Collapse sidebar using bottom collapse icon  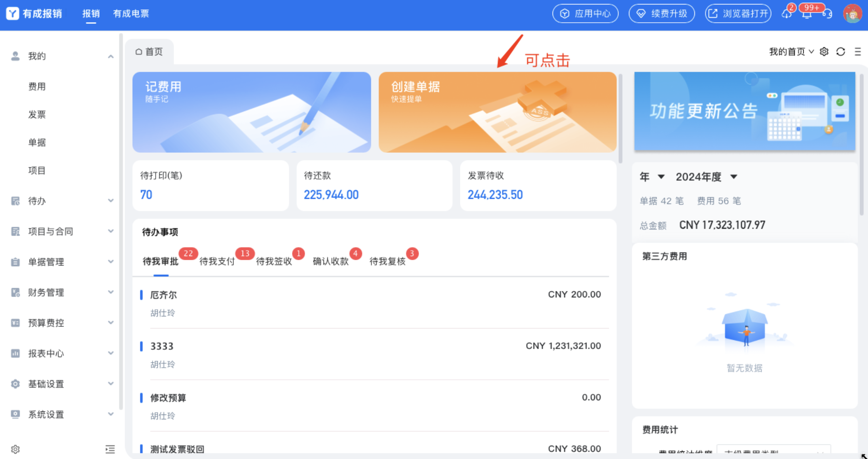pos(110,449)
